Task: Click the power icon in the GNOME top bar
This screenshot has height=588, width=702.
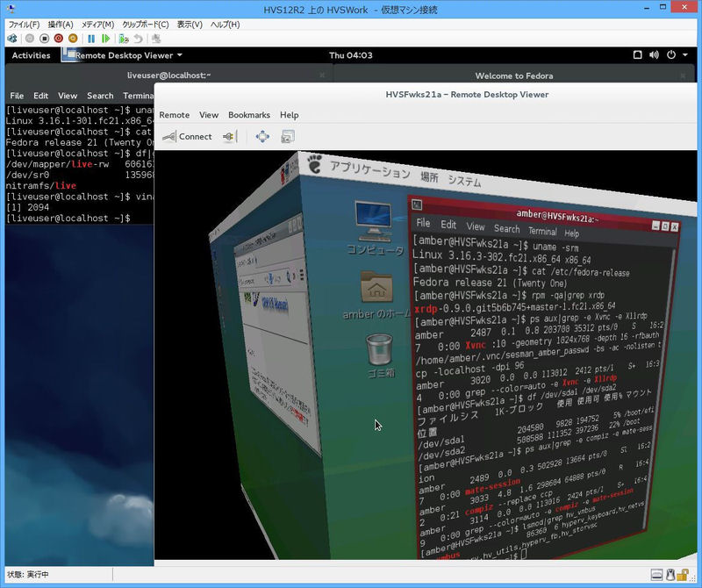Action: coord(671,55)
